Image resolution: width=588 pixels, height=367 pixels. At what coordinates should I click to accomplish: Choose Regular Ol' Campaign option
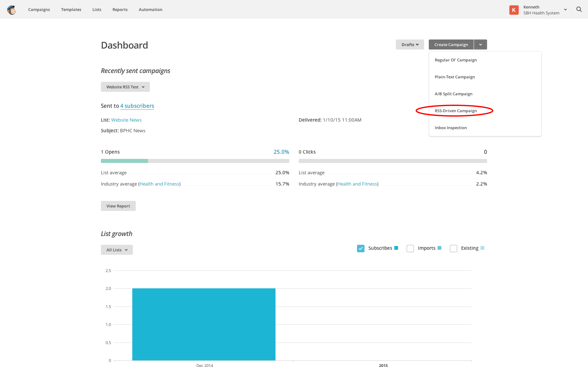coord(455,60)
